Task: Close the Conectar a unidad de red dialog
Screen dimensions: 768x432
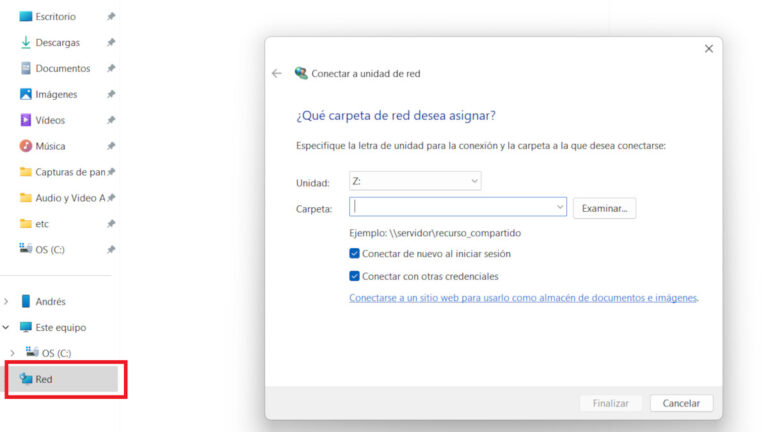Action: (709, 48)
